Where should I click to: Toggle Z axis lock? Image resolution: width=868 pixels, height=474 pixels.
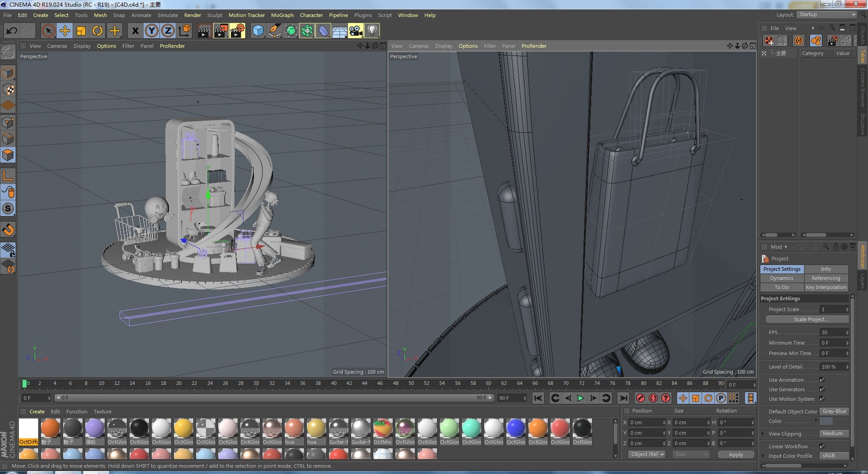click(168, 31)
